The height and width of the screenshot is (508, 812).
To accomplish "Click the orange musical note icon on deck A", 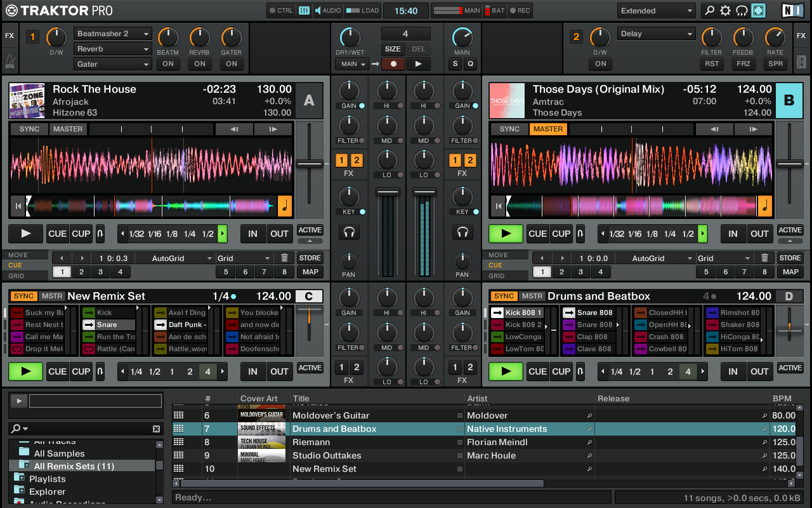I will pyautogui.click(x=284, y=206).
